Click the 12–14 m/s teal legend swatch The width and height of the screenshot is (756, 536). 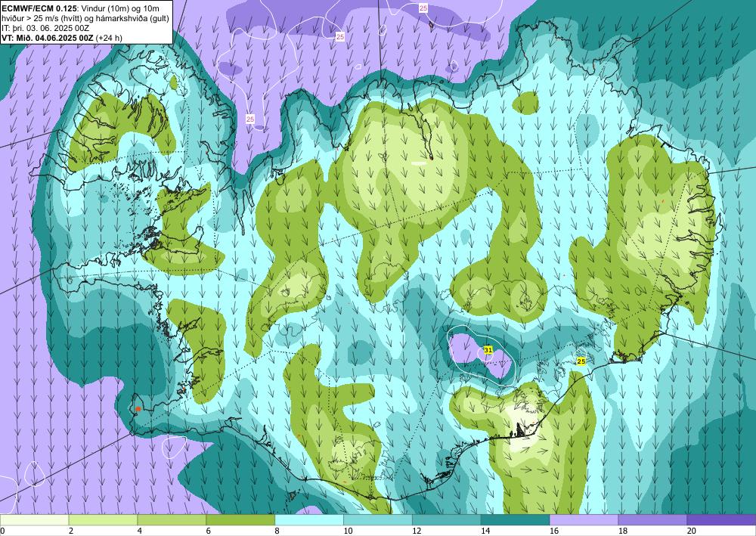[447, 520]
